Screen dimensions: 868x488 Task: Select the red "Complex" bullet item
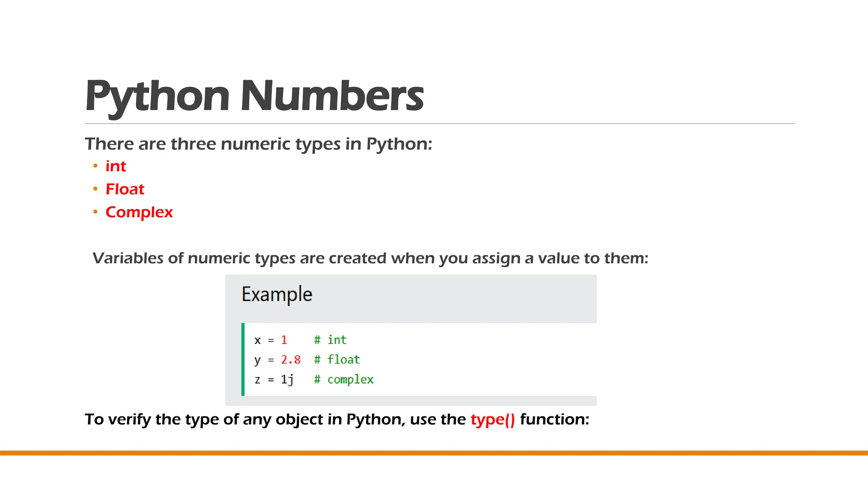pyautogui.click(x=139, y=212)
